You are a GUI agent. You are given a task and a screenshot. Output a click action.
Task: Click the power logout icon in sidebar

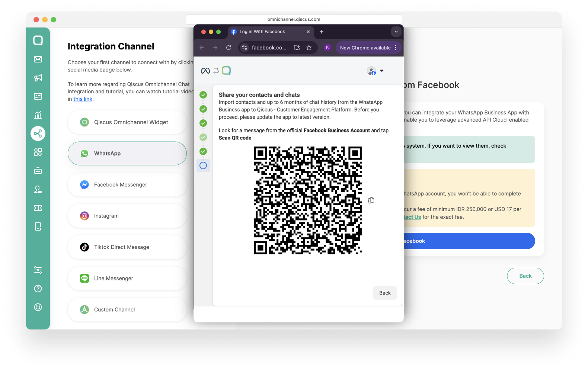(38, 307)
